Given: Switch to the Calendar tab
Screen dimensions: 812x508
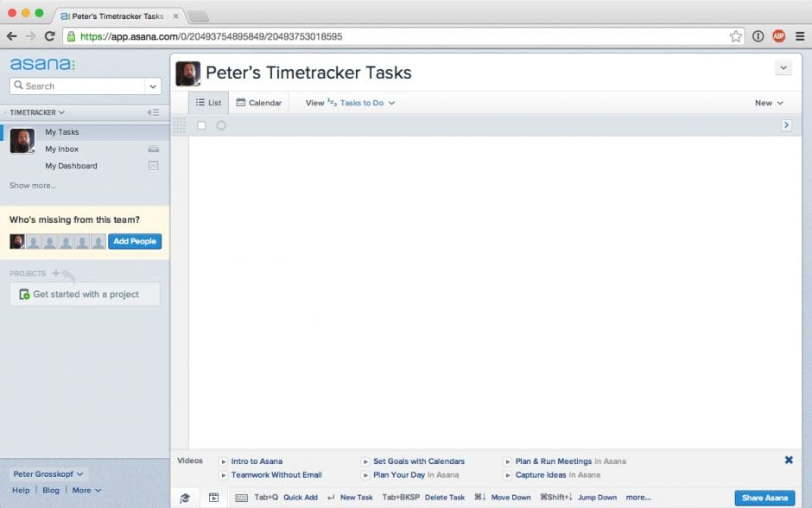Looking at the screenshot, I should pyautogui.click(x=259, y=103).
